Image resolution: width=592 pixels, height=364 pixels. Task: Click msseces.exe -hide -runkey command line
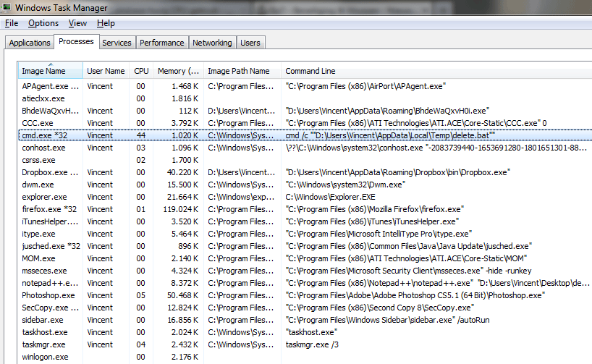[x=408, y=271]
